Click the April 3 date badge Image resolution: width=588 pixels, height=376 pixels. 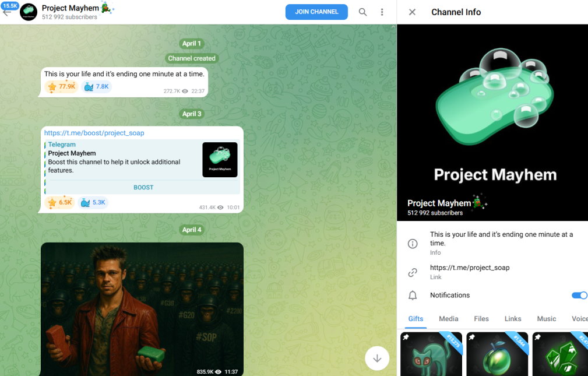tap(192, 114)
